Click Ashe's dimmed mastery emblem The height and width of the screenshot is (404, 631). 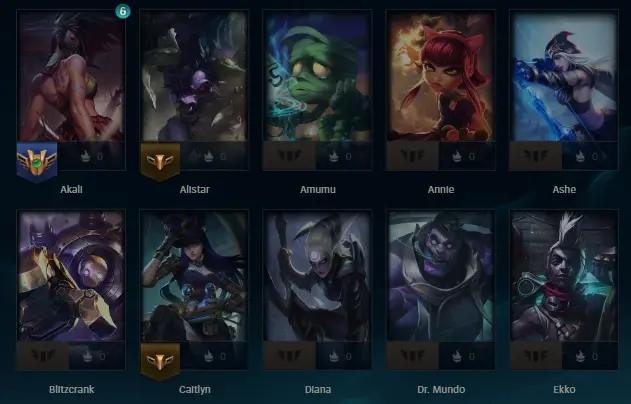coord(536,156)
